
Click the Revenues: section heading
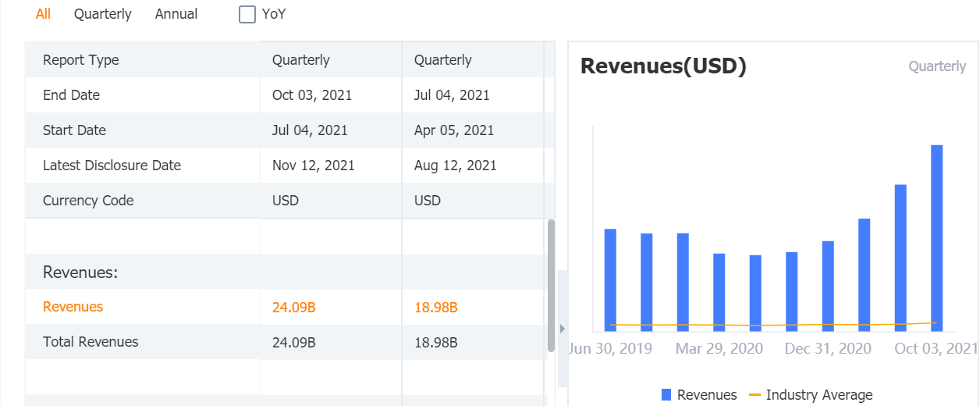[80, 272]
